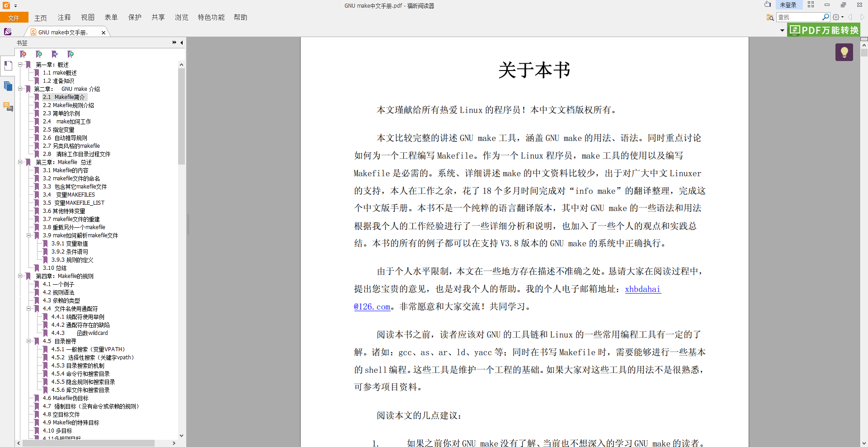
Task: Click the bookmark with blue arrow icon
Action: coord(55,54)
